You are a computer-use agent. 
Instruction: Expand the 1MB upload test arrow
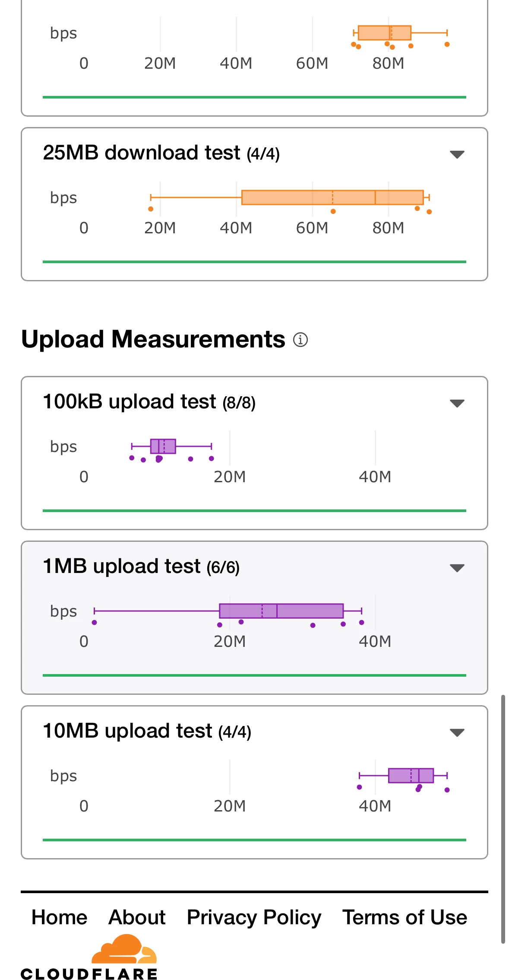click(457, 568)
